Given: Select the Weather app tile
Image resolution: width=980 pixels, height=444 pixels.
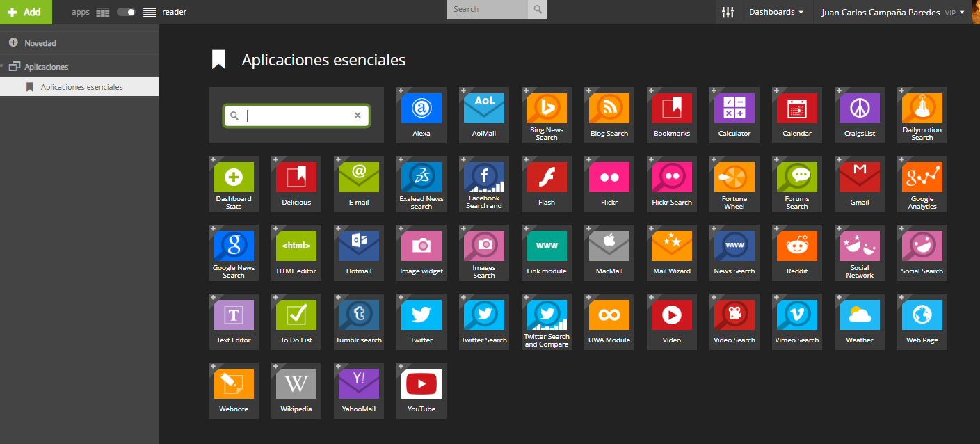Looking at the screenshot, I should pyautogui.click(x=860, y=322).
